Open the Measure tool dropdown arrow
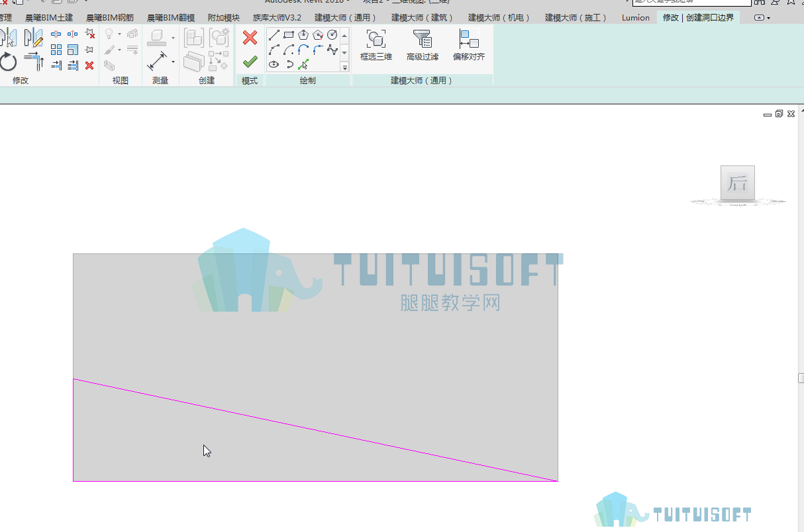804x532 pixels. tap(173, 38)
